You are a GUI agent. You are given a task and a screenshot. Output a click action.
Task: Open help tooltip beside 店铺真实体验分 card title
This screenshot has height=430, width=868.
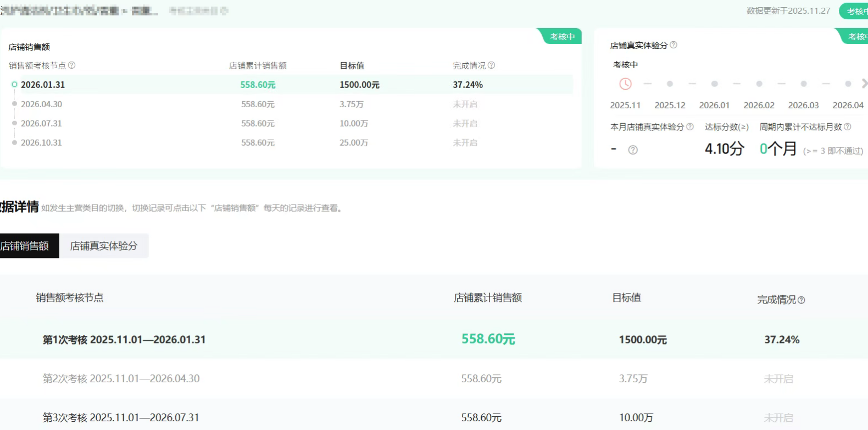(x=674, y=45)
